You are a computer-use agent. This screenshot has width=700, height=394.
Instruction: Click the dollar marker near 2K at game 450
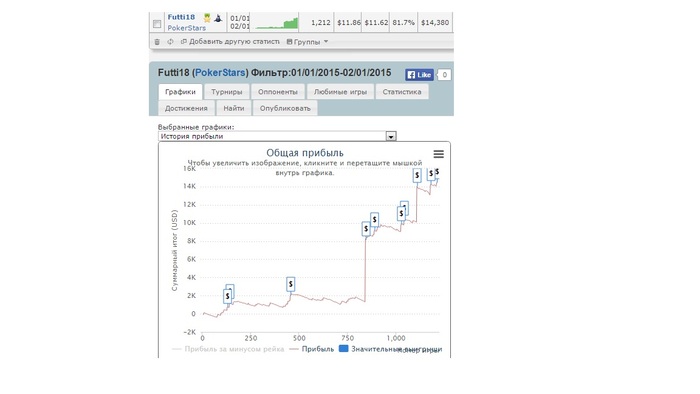(291, 284)
